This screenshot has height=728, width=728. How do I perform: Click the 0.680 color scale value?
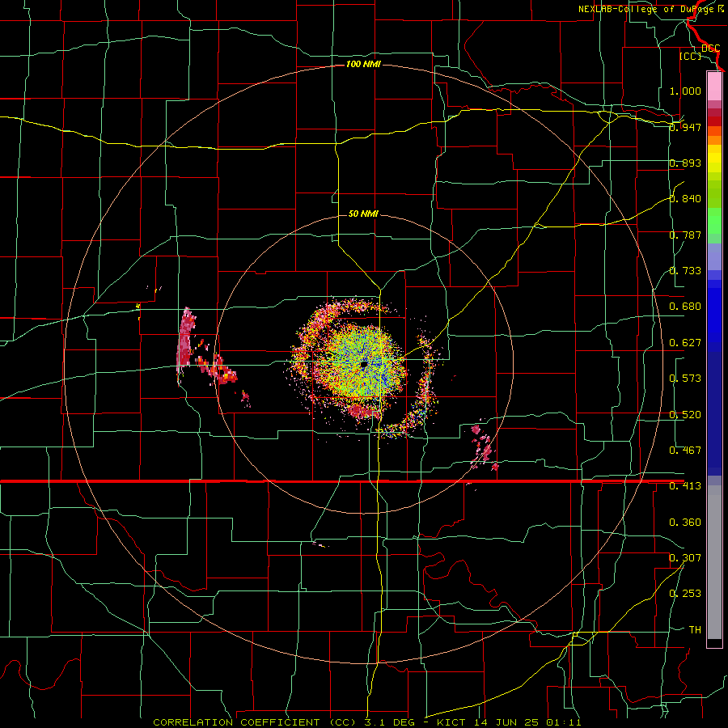point(685,307)
